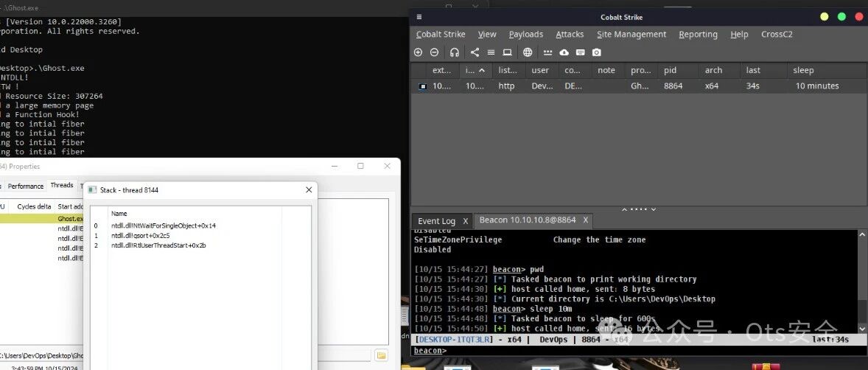
Task: Click stack frame NtWaitForSingleObject+0x14
Action: (x=164, y=226)
